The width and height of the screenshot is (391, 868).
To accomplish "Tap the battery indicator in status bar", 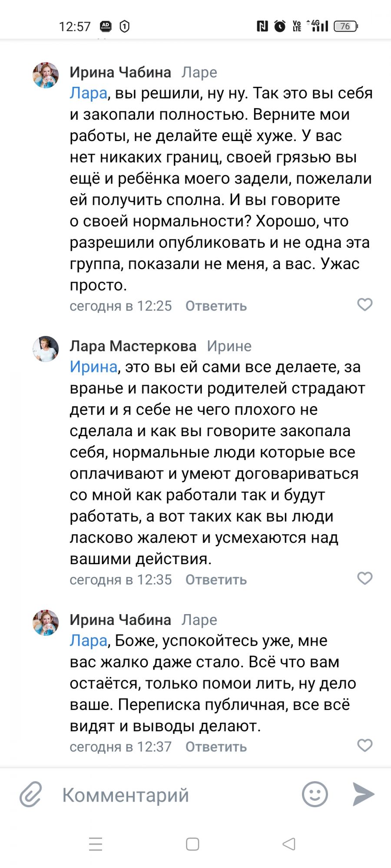I will [x=345, y=26].
